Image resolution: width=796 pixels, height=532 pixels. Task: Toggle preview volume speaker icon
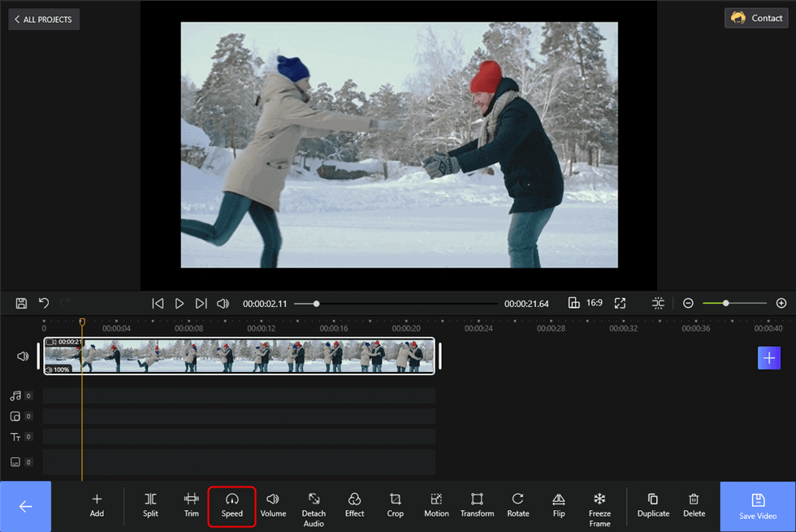pos(223,304)
